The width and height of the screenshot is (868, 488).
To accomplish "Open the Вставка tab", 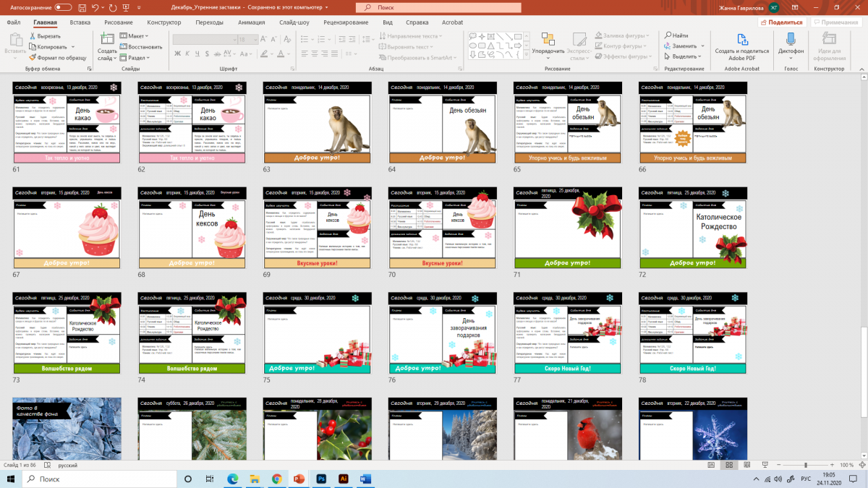I will [x=80, y=22].
